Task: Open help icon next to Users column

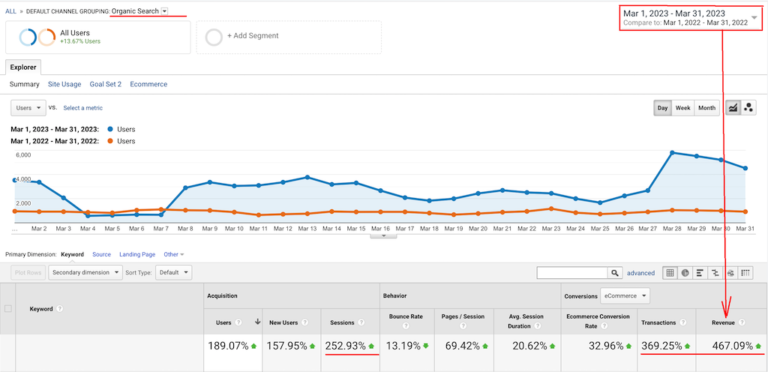Action: coord(239,323)
